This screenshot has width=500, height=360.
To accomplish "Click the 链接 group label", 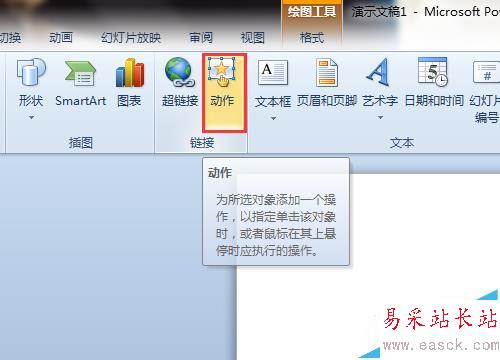I will point(202,143).
